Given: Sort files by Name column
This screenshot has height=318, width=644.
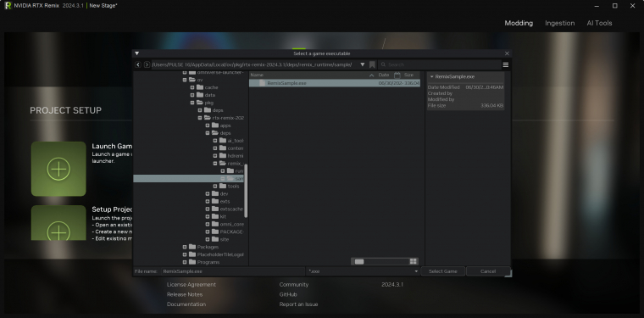Looking at the screenshot, I should (257, 75).
